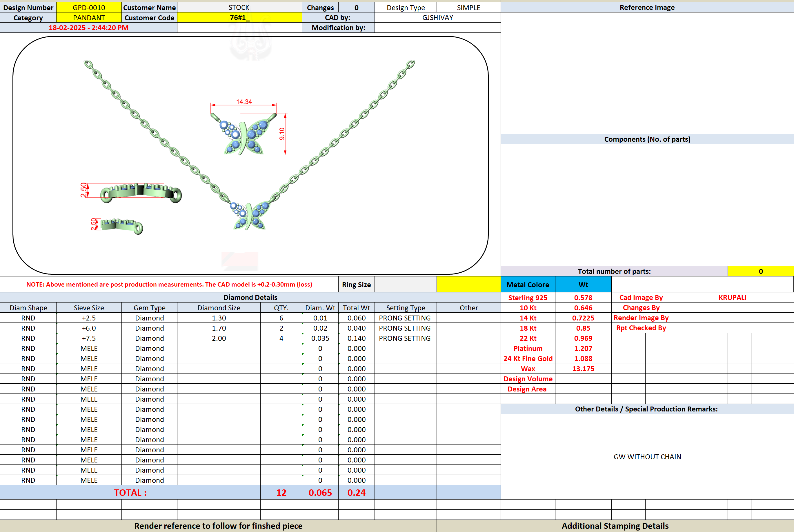Click the Diamond Details section header

(250, 298)
